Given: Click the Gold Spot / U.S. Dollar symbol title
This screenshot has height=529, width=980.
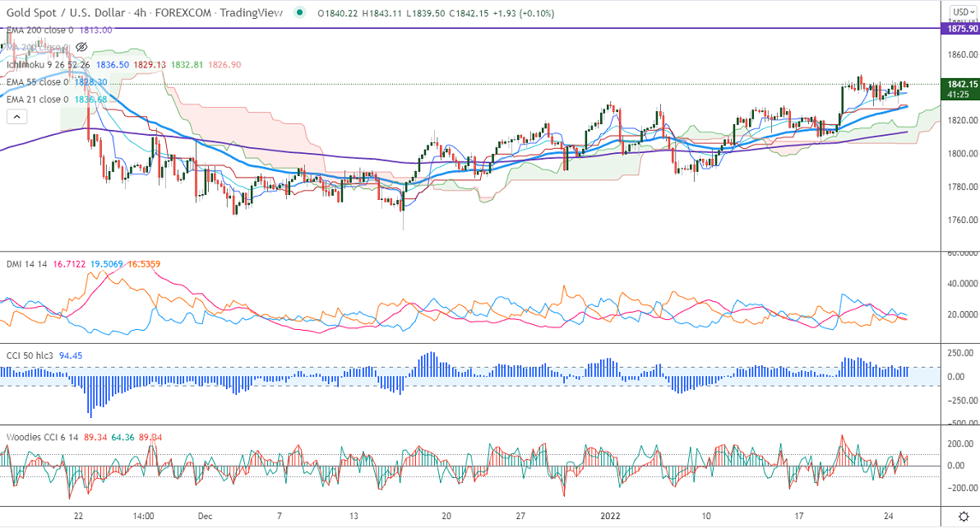Looking at the screenshot, I should [73, 12].
